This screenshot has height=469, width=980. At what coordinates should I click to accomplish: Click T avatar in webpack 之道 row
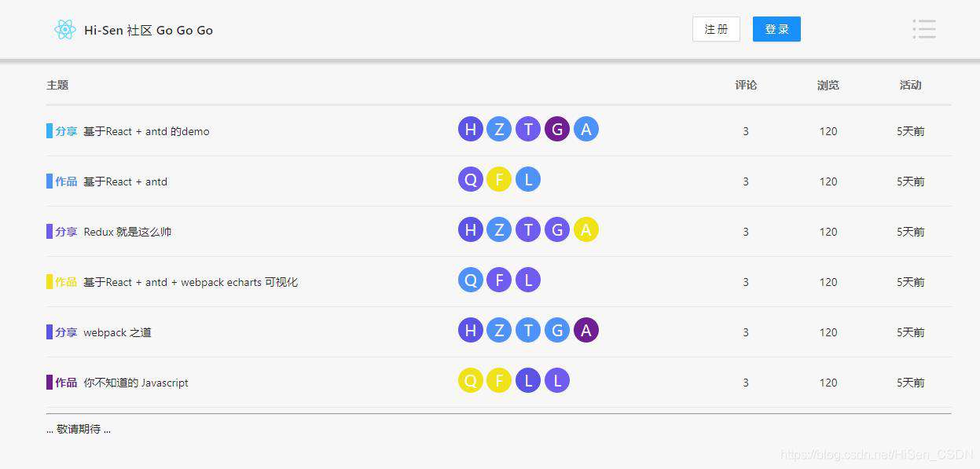click(x=528, y=331)
